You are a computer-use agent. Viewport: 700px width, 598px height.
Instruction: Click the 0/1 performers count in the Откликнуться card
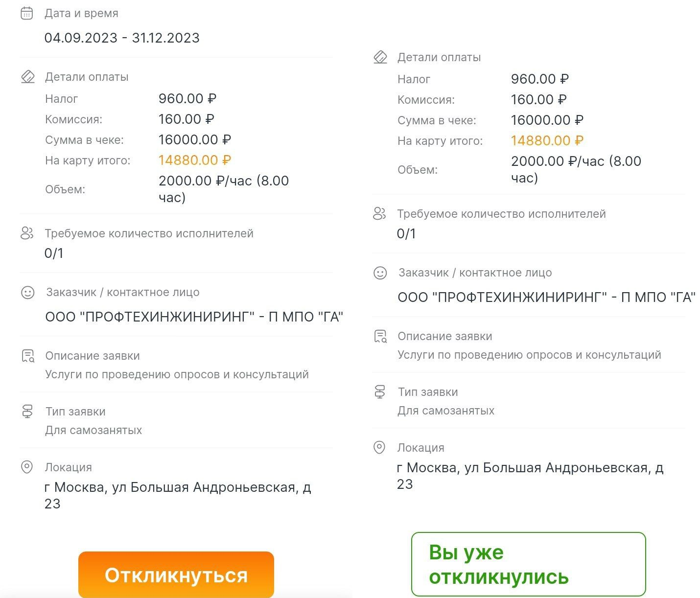[x=54, y=253]
